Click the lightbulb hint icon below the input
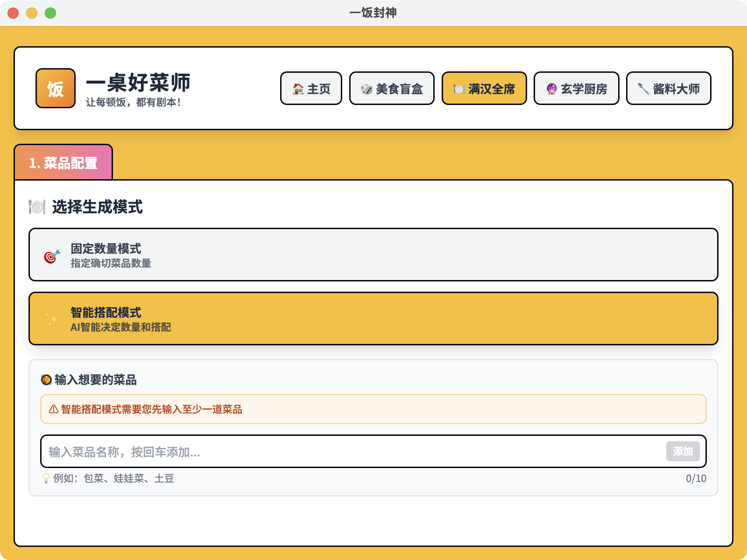The image size is (747, 560). click(x=46, y=478)
